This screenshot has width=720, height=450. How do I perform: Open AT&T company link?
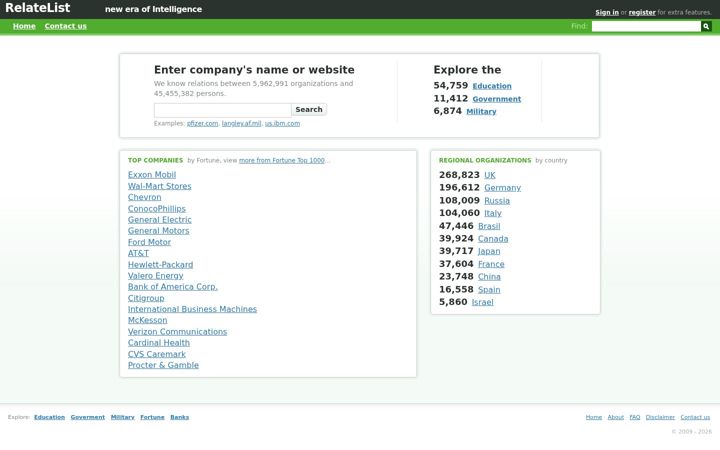tap(139, 253)
